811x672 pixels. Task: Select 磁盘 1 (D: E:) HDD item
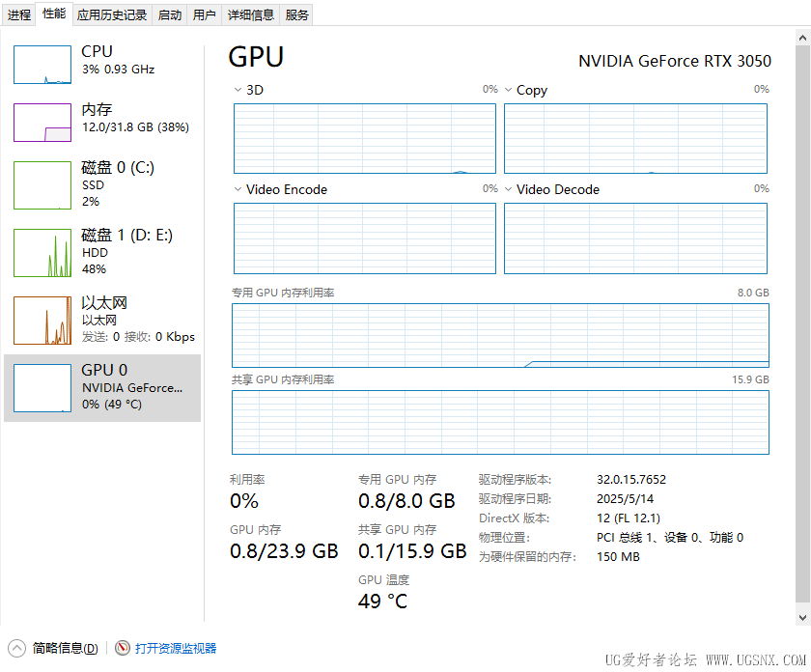102,252
